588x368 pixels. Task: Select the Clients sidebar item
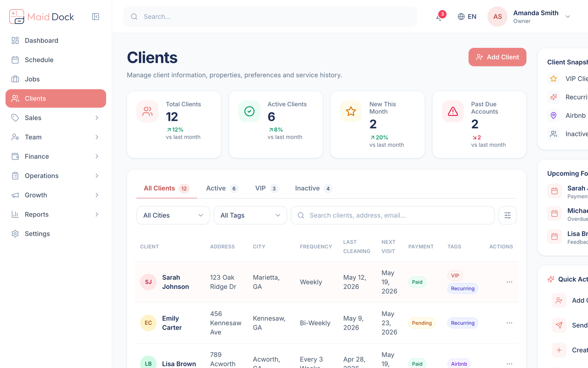(x=56, y=99)
